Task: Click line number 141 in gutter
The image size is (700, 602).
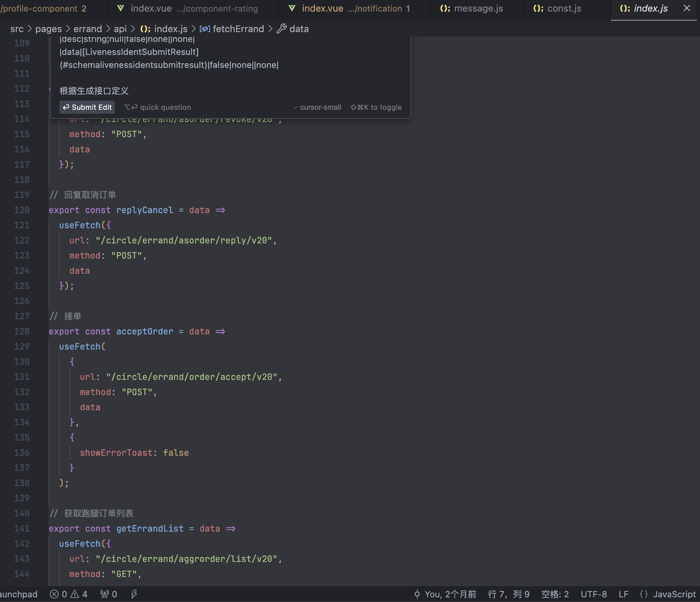Action: [22, 528]
